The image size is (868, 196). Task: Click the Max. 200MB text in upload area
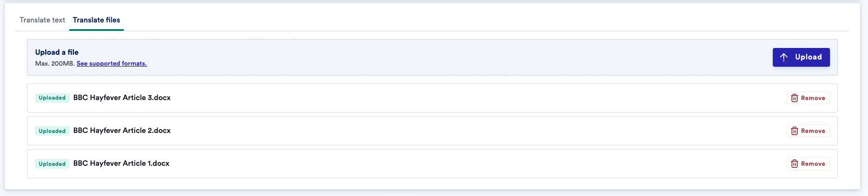[x=55, y=64]
